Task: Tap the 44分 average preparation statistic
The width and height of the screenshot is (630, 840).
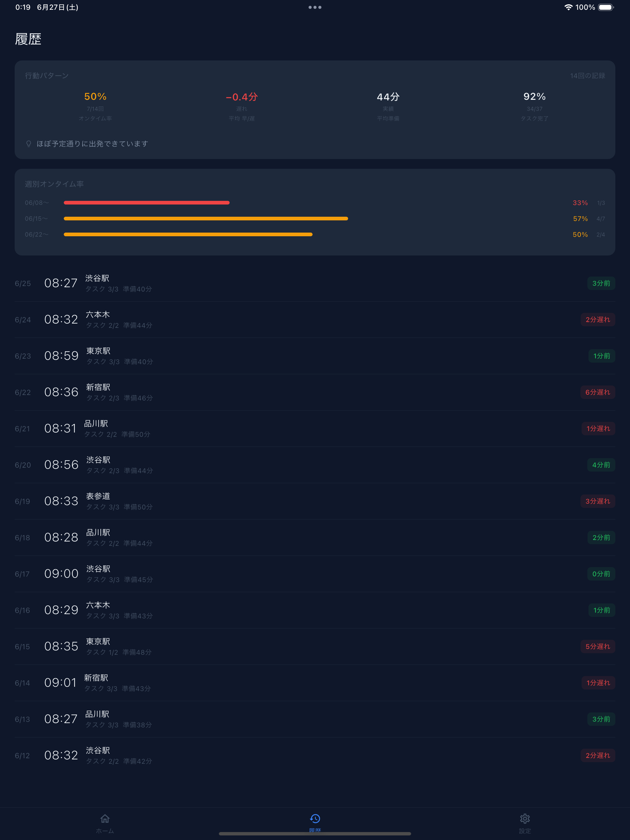Action: [388, 97]
